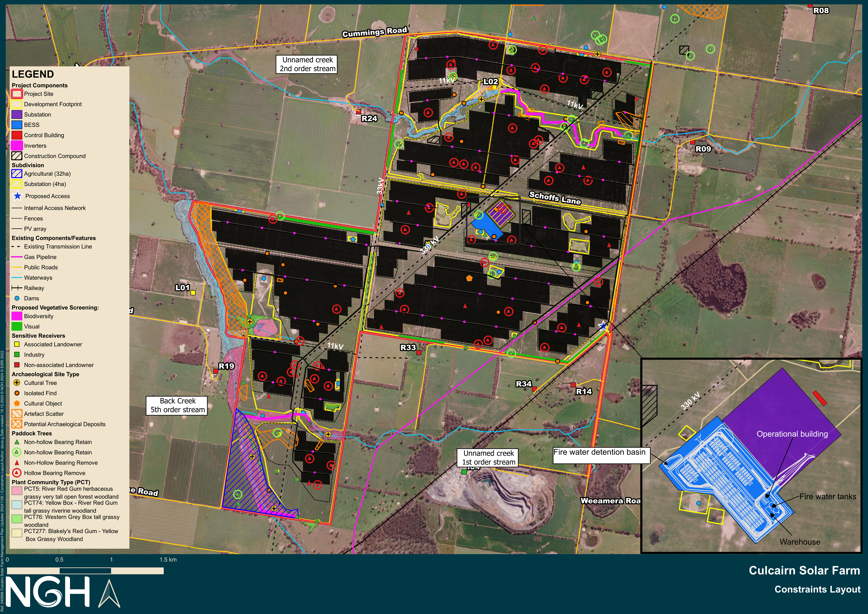Click the L02 label on the map
The image size is (868, 614).
pyautogui.click(x=491, y=81)
